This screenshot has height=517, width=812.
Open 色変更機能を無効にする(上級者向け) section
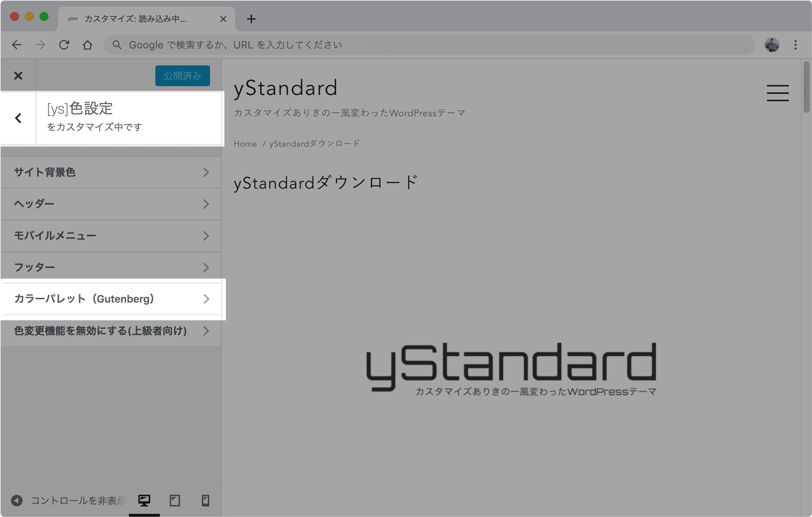coord(111,331)
